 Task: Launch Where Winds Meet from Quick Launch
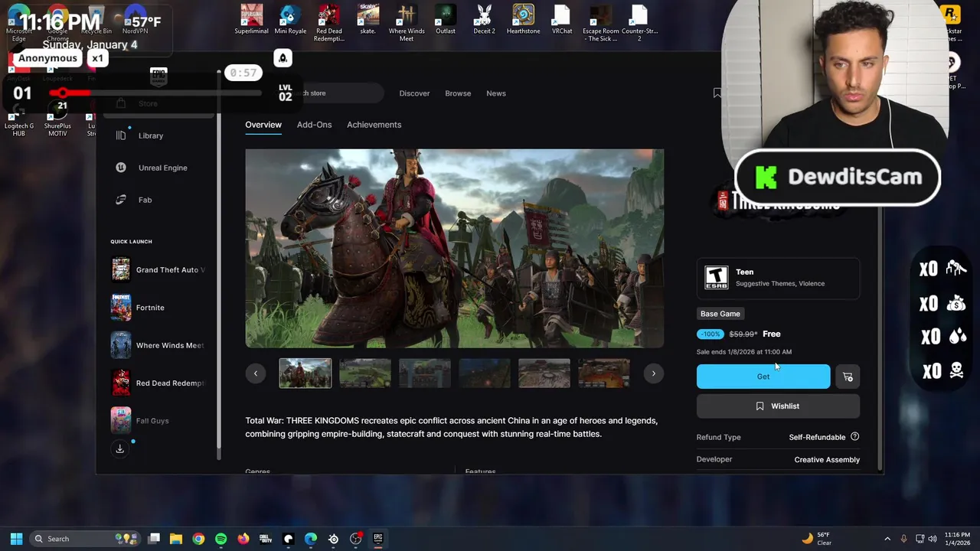pyautogui.click(x=158, y=345)
